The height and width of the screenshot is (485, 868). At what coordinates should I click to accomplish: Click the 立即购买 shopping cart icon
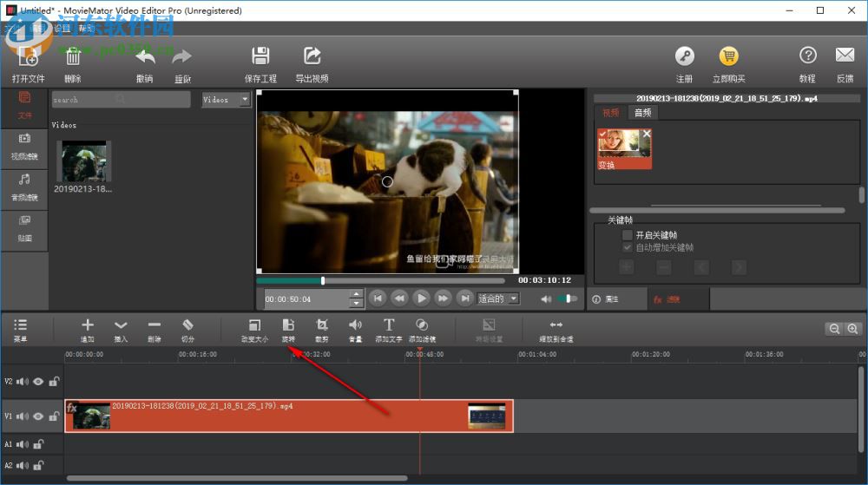pos(728,56)
